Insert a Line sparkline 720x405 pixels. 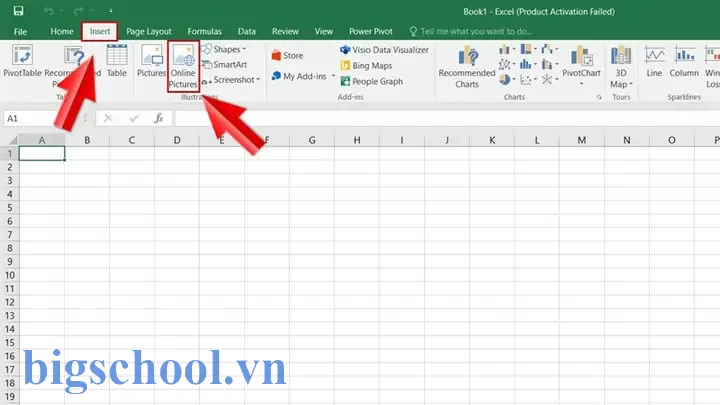click(x=654, y=61)
